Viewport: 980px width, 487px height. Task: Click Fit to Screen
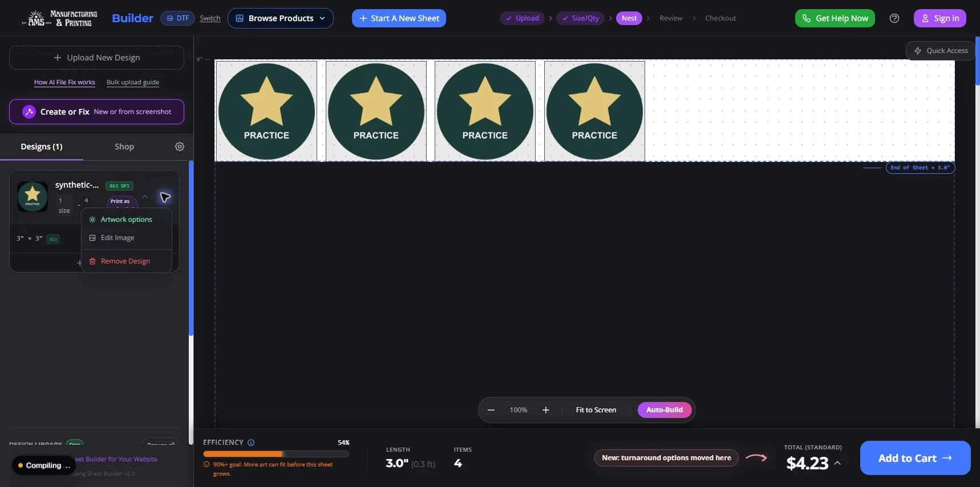(596, 410)
